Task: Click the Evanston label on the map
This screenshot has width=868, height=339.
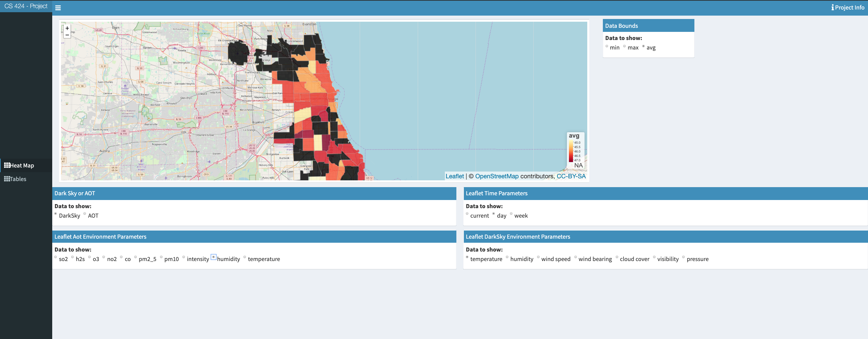Action: (309, 24)
